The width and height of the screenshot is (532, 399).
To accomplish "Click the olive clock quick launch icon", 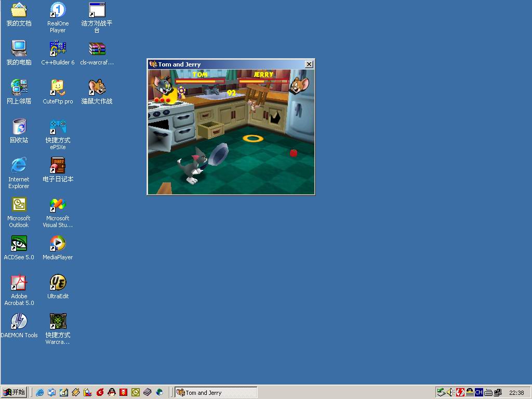I will [136, 393].
